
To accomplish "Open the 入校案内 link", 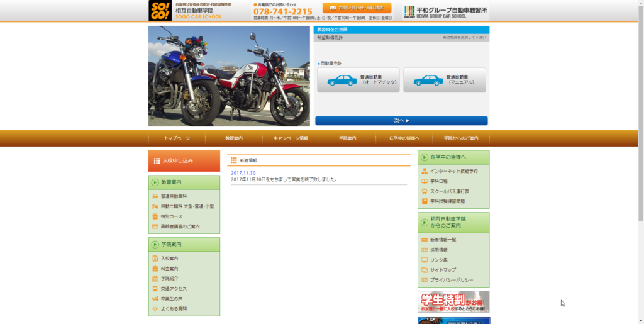I will coord(170,259).
